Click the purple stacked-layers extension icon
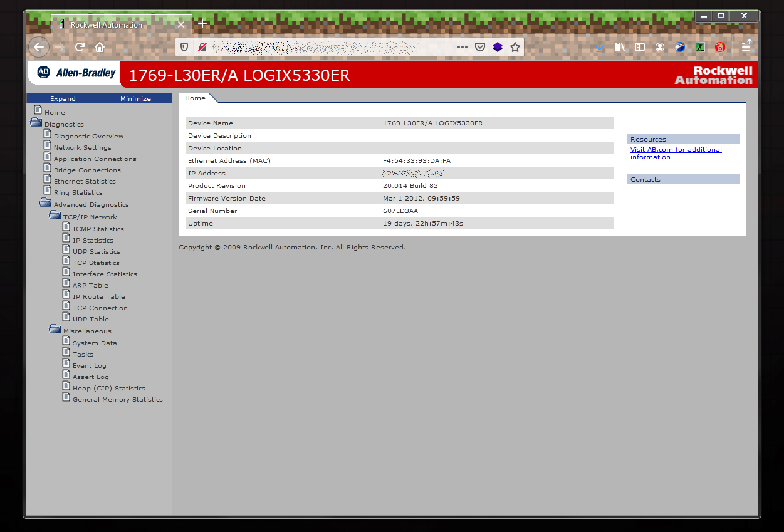Viewport: 784px width, 532px height. (x=498, y=47)
